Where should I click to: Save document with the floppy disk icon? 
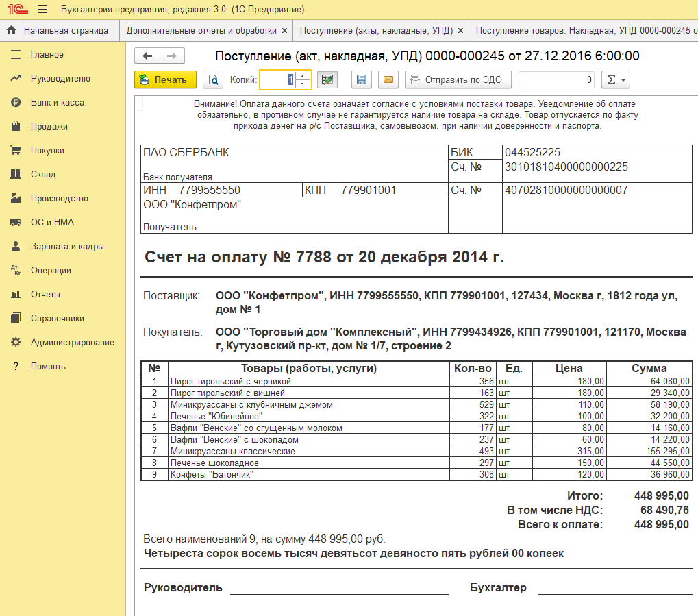point(362,79)
